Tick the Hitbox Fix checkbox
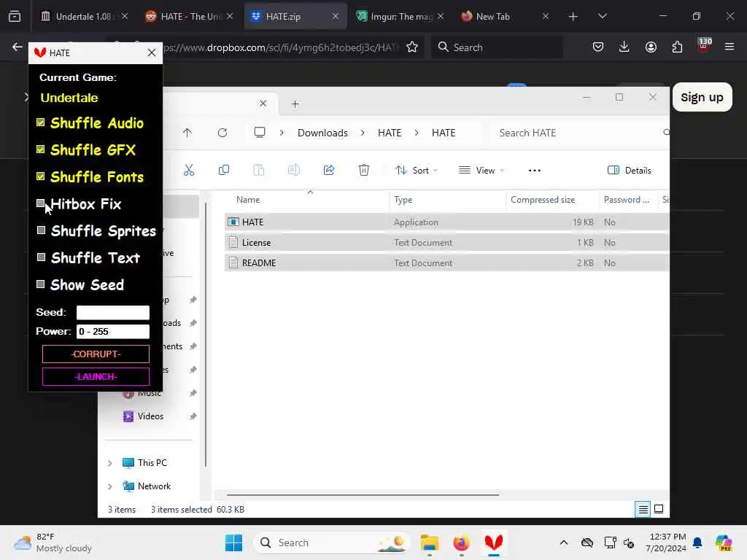747x560 pixels. tap(41, 203)
